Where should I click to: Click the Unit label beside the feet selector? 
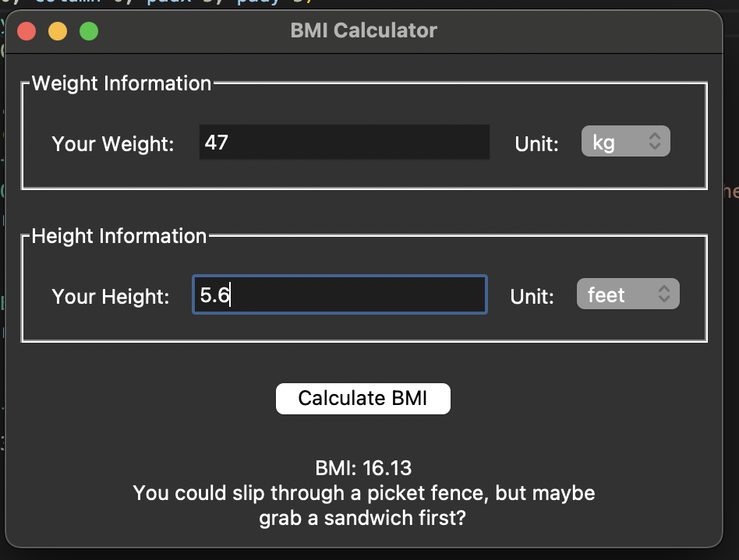click(532, 295)
